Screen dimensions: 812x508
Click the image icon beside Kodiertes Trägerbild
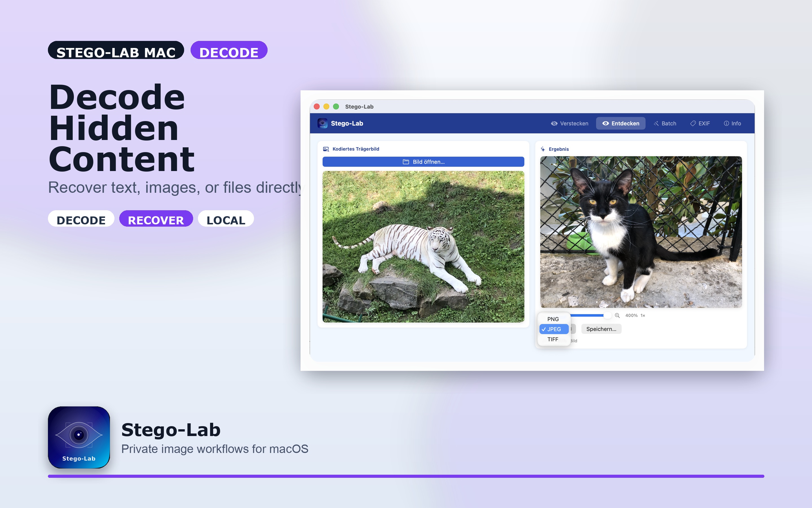[326, 149]
